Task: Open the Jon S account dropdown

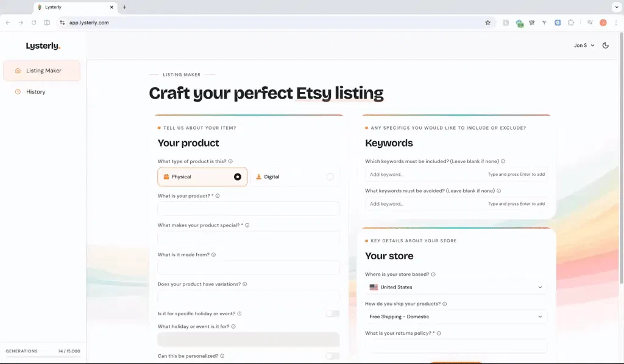Action: pyautogui.click(x=584, y=45)
